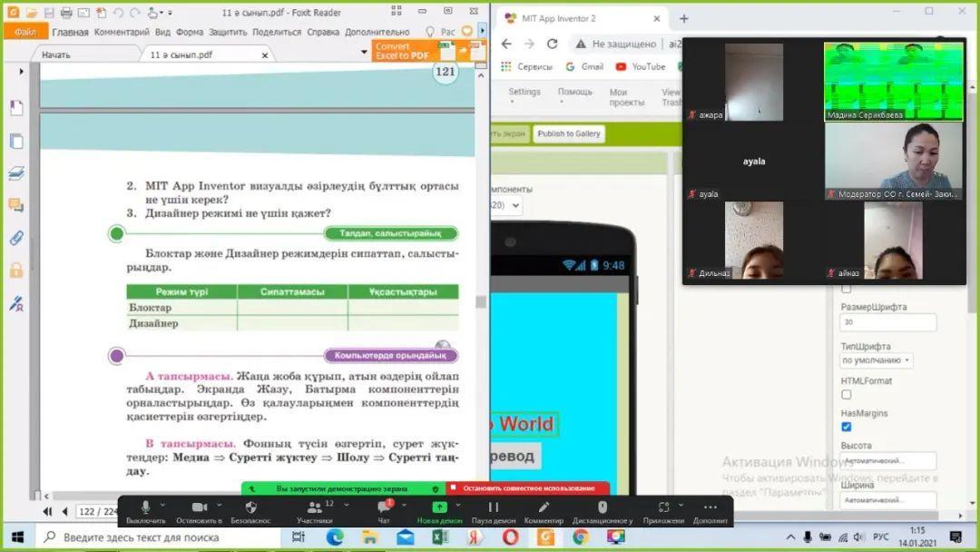Viewport: 980px width, 552px height.
Task: Click the Undo arrow in Foxit Reader
Action: [x=118, y=13]
